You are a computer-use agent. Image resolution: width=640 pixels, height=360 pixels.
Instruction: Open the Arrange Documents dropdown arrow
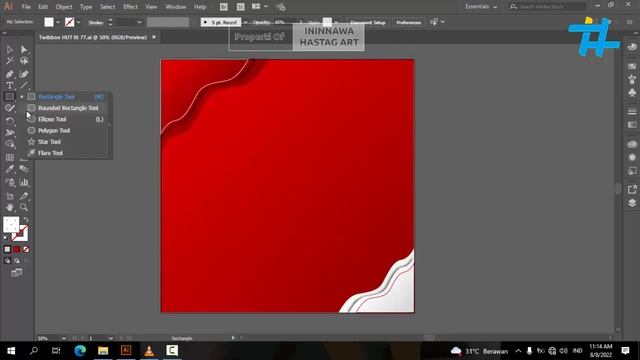coord(266,7)
